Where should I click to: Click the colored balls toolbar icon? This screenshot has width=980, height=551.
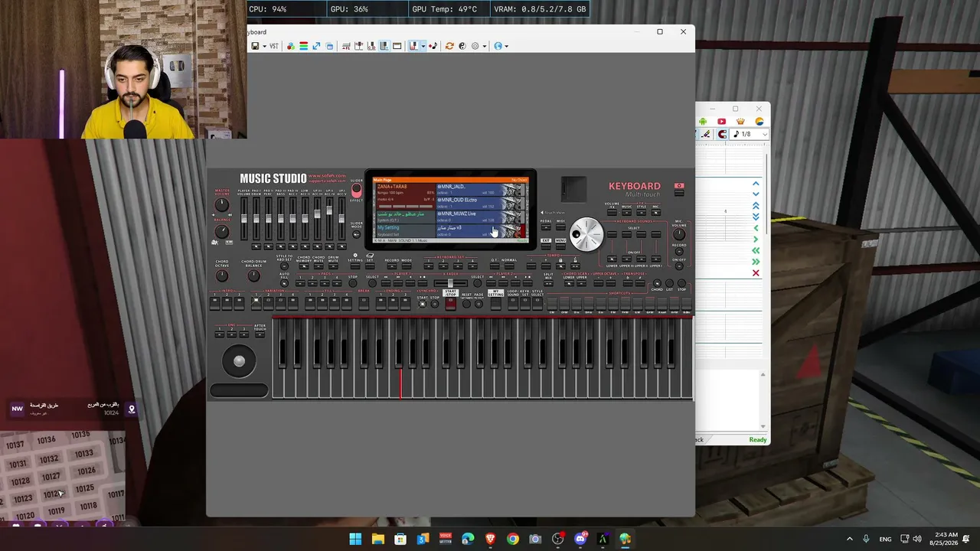(x=291, y=46)
